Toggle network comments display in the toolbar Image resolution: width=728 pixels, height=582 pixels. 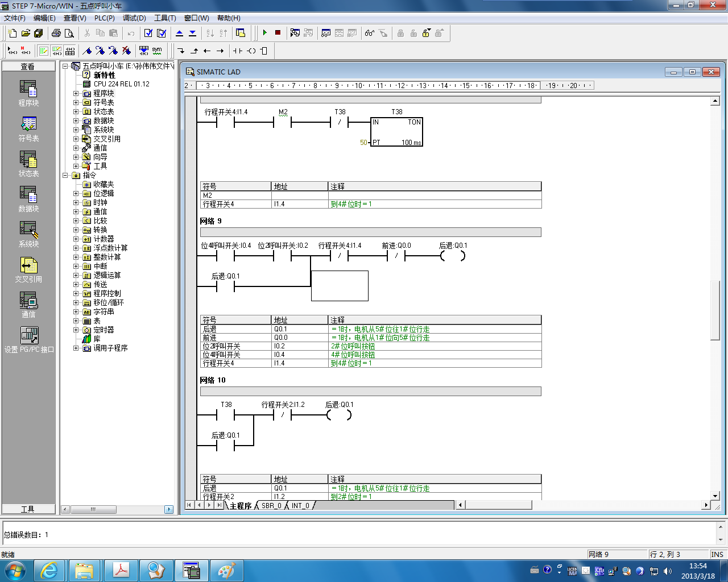[57, 51]
